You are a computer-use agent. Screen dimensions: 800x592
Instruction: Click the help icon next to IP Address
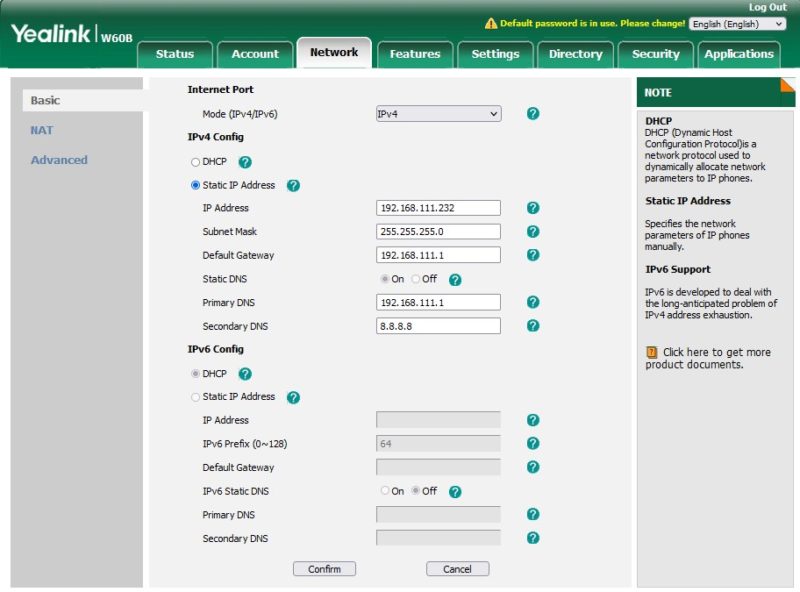click(x=533, y=207)
